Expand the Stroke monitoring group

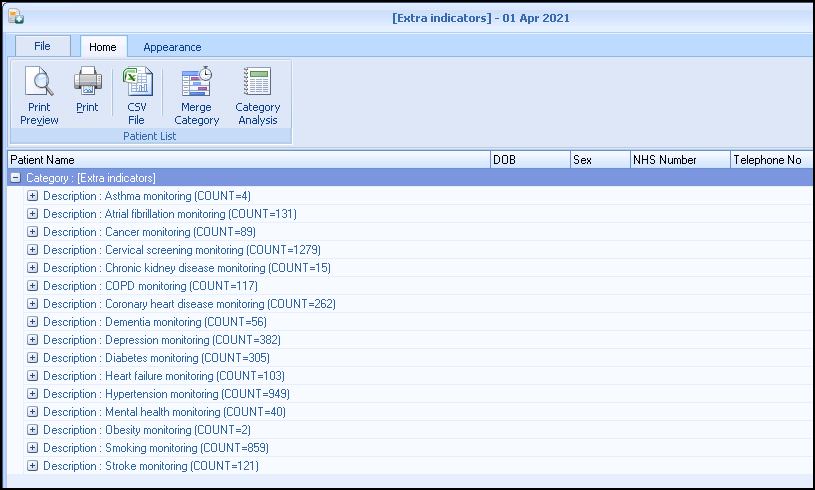(x=32, y=466)
